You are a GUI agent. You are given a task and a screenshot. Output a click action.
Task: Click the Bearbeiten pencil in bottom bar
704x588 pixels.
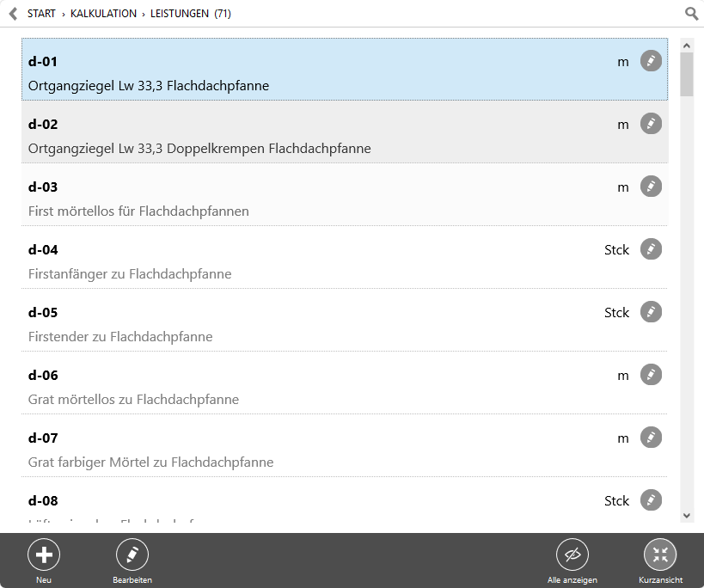(132, 554)
